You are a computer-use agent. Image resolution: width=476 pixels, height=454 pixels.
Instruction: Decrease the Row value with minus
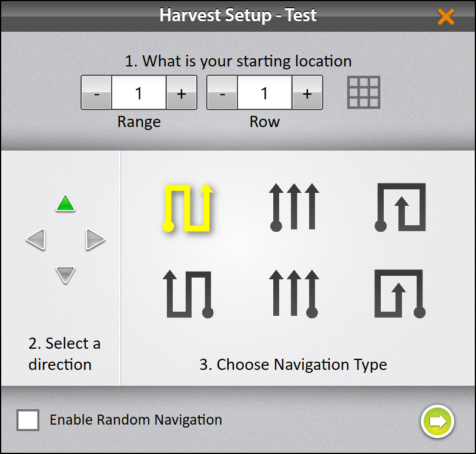pyautogui.click(x=222, y=93)
